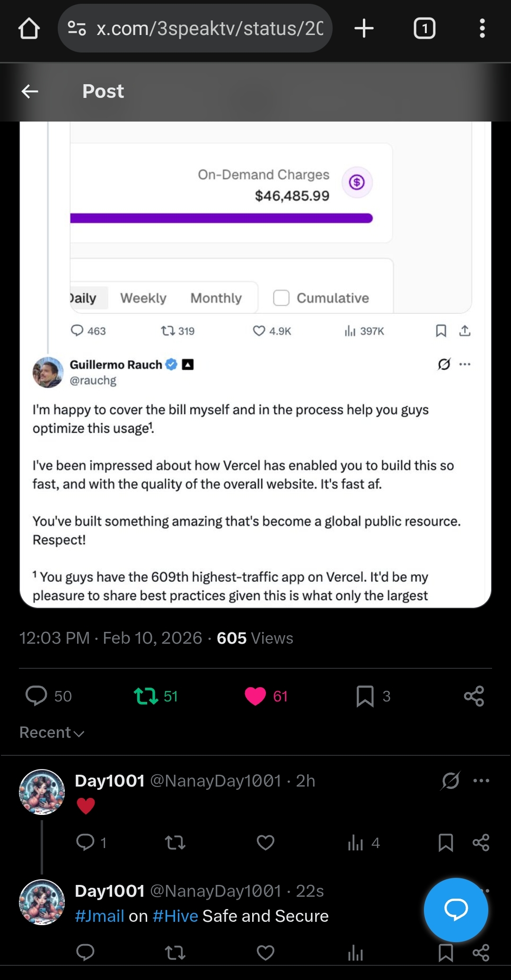Open the #Jmail hashtag link

(99, 916)
